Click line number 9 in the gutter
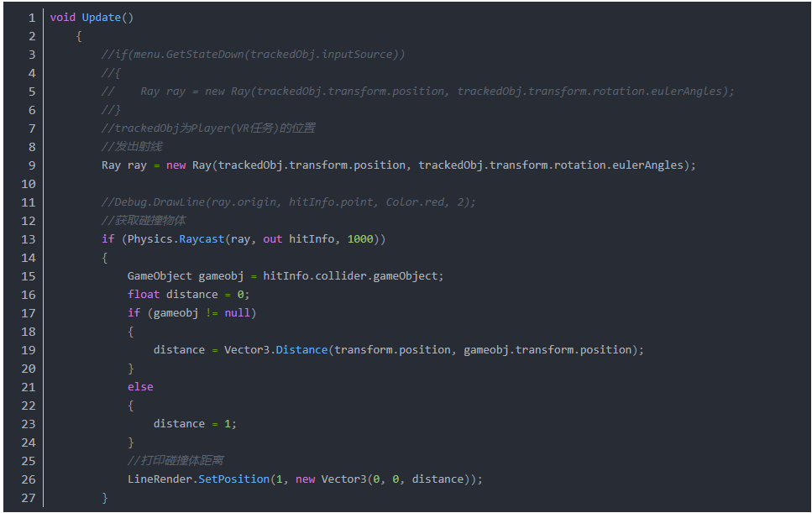Image resolution: width=812 pixels, height=513 pixels. point(31,165)
